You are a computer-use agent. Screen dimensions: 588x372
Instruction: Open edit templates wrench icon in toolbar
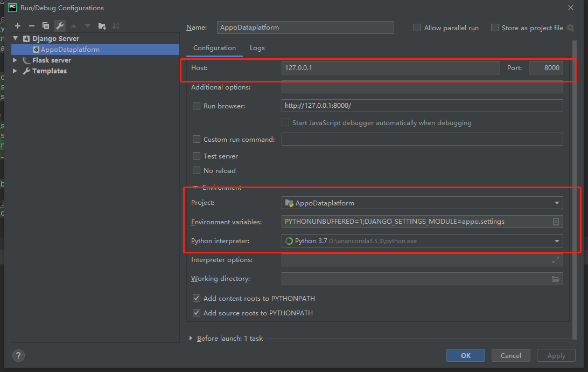[60, 26]
